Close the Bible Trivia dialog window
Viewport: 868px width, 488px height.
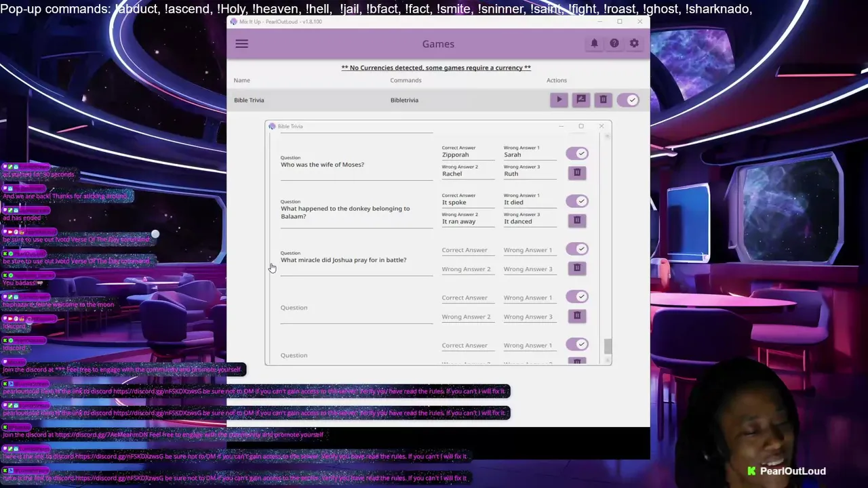click(601, 126)
